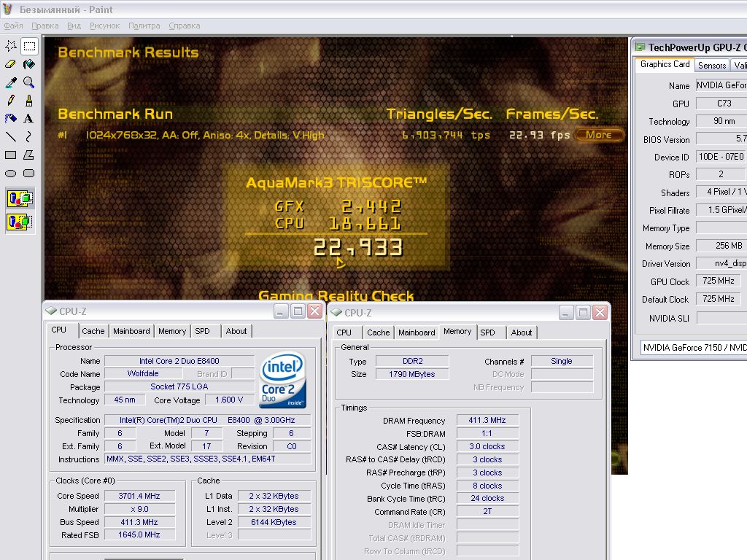Click the DRAM Frequency value 411.3 MHz
The image size is (747, 560).
tap(487, 420)
